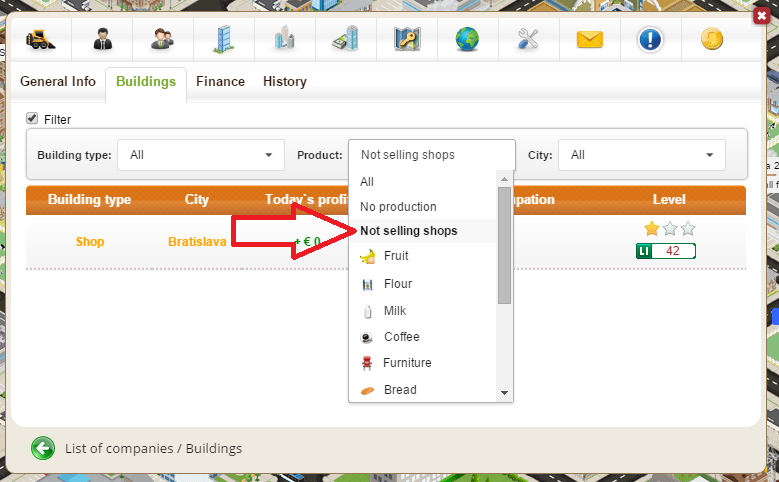The width and height of the screenshot is (779, 482).
Task: Switch to Buildings tab
Action: point(146,81)
